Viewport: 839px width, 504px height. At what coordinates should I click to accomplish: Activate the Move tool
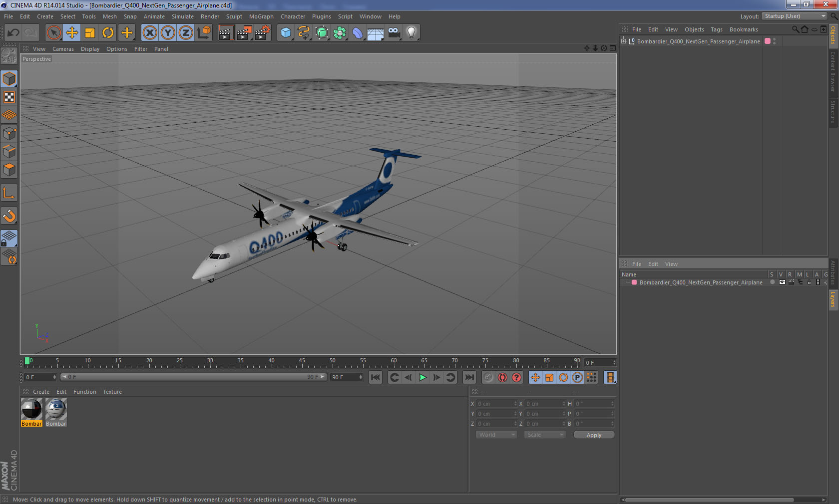(x=72, y=33)
